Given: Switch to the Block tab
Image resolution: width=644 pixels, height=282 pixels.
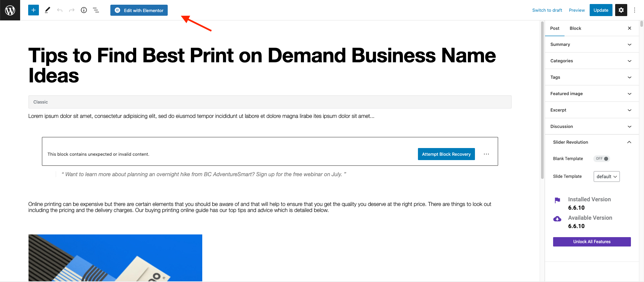Looking at the screenshot, I should tap(575, 28).
